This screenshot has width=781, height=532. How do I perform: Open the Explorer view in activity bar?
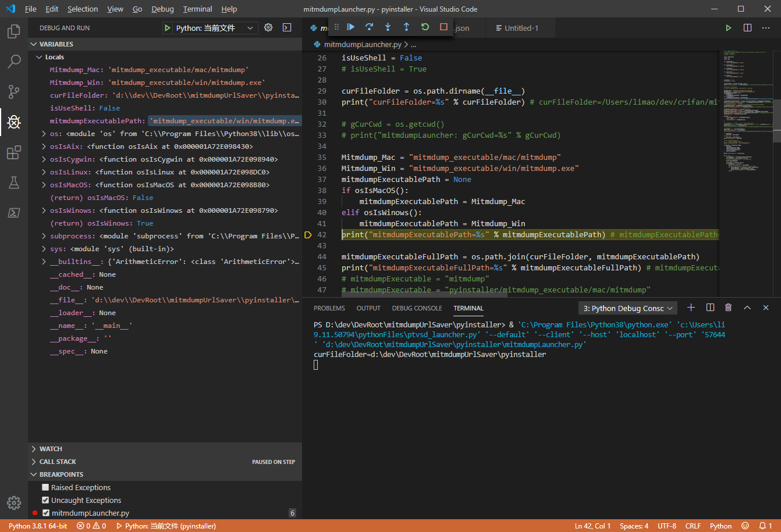pos(14,31)
